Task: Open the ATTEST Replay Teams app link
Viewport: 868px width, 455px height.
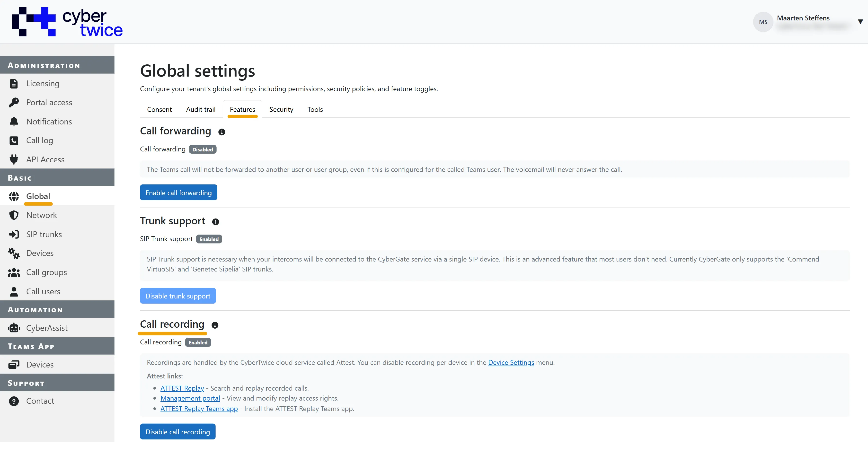Action: coord(199,409)
